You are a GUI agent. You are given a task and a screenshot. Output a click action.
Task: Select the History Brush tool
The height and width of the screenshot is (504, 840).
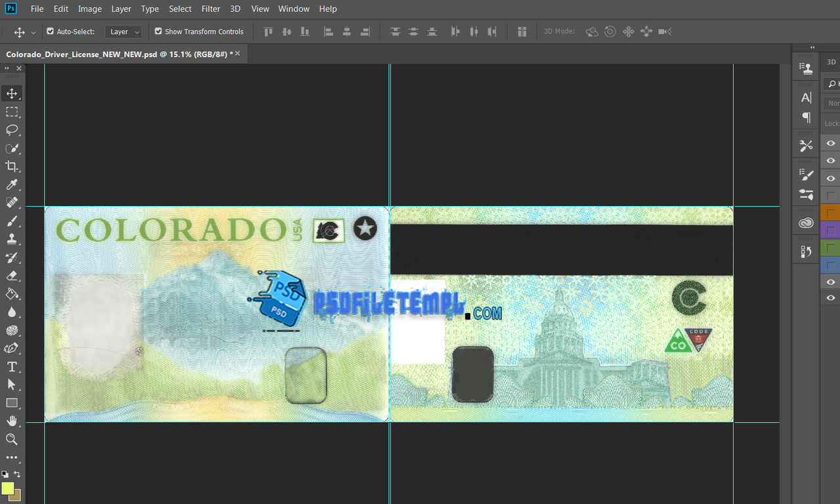point(12,257)
